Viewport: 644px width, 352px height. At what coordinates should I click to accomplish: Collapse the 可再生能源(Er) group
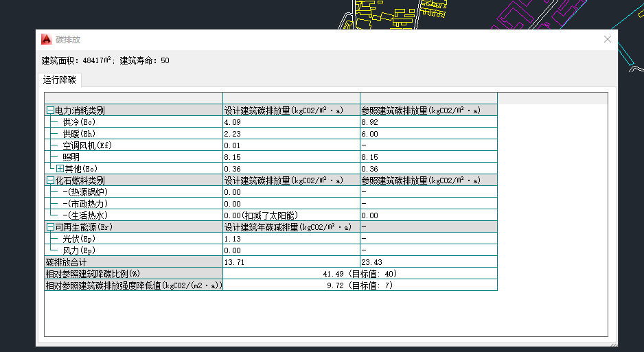[49, 227]
